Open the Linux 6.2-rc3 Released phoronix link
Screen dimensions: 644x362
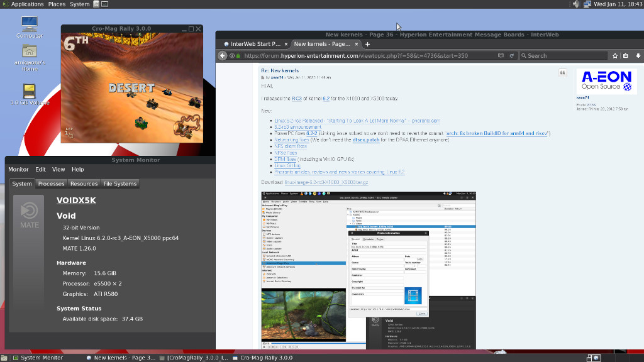pos(357,121)
